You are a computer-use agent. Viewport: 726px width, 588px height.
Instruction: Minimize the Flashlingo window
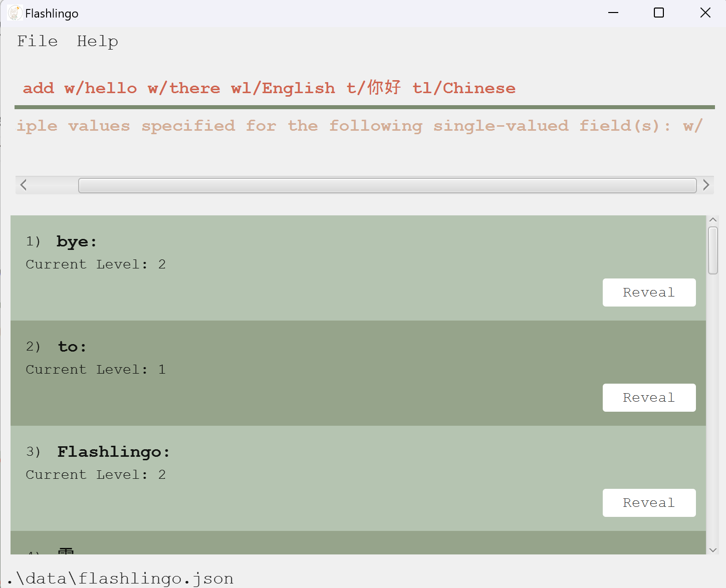(613, 13)
